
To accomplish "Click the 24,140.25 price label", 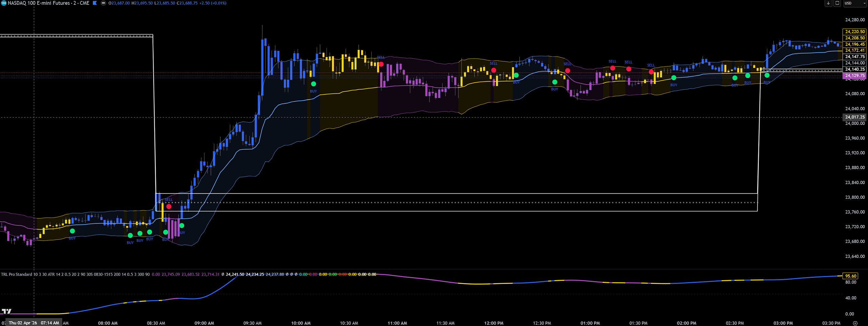I will 854,69.
